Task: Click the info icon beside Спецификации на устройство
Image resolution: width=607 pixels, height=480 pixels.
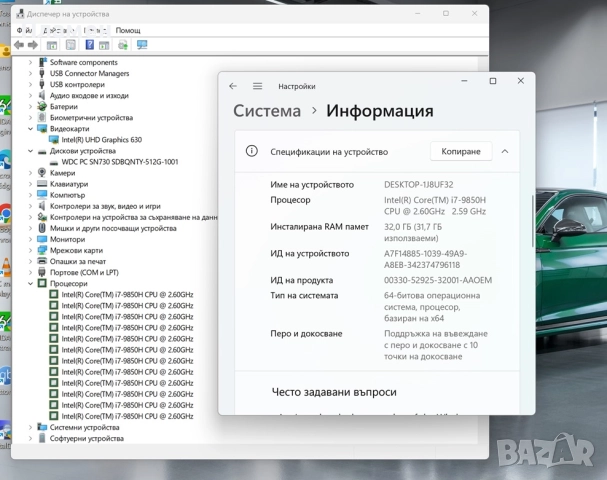Action: 252,152
